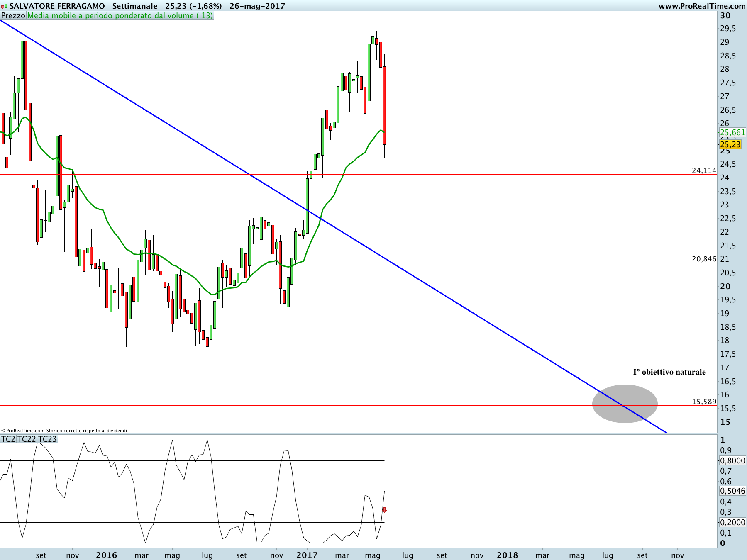This screenshot has width=747, height=560.
Task: Click the 24,114 resistance level label
Action: coord(704,170)
